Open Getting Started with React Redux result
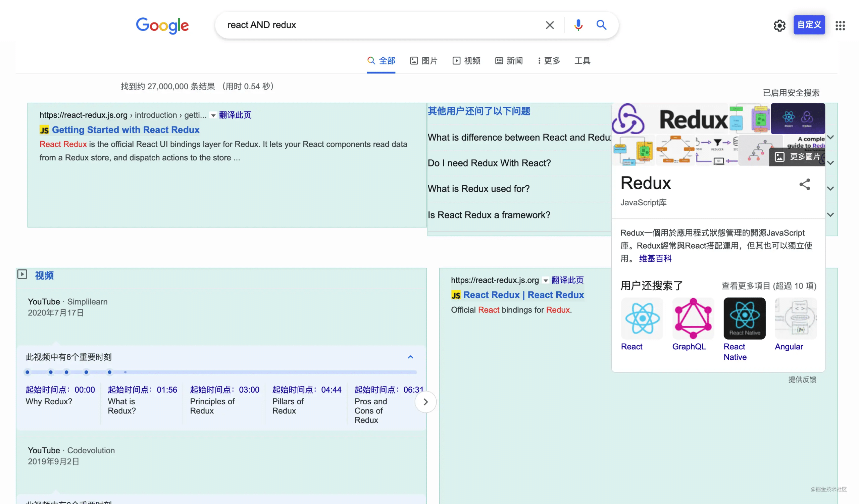The width and height of the screenshot is (859, 504). point(125,130)
